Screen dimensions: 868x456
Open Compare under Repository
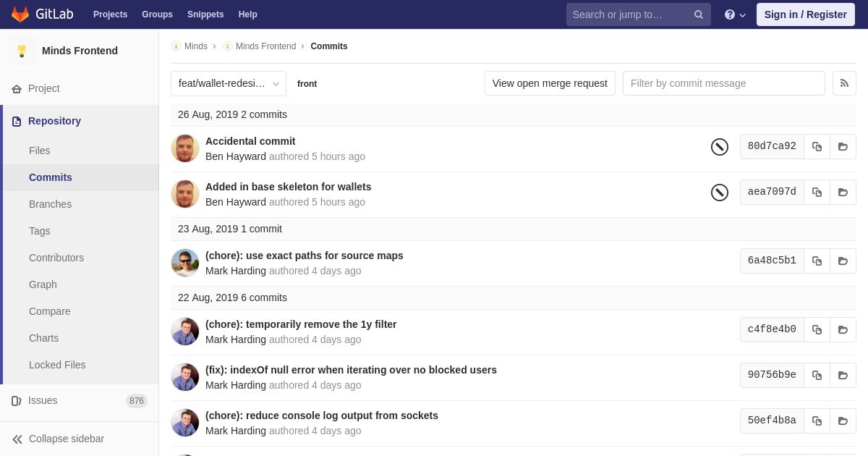(x=50, y=311)
